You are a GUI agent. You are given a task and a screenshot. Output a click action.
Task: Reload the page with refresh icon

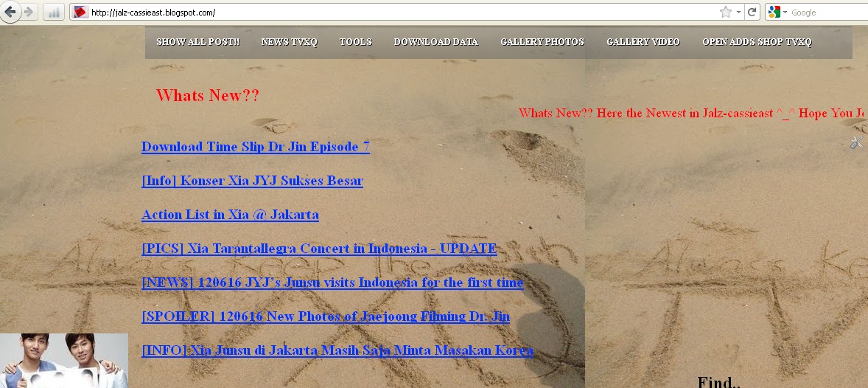pos(752,13)
